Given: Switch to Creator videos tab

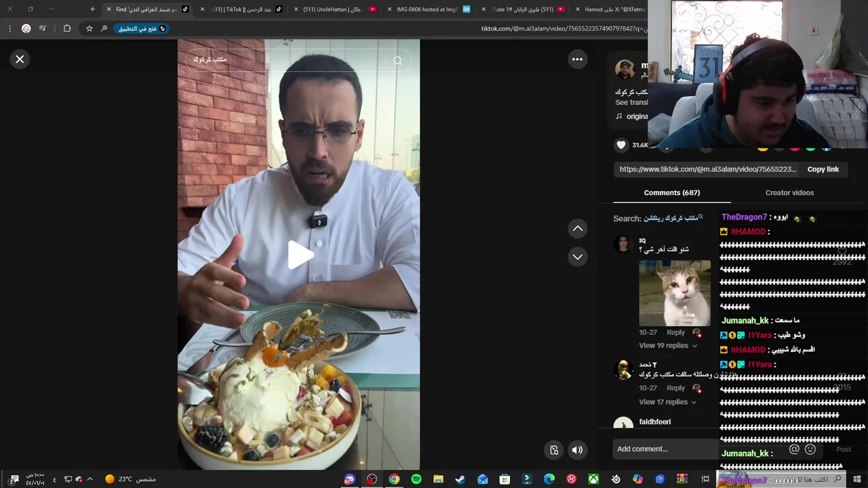Looking at the screenshot, I should [789, 192].
